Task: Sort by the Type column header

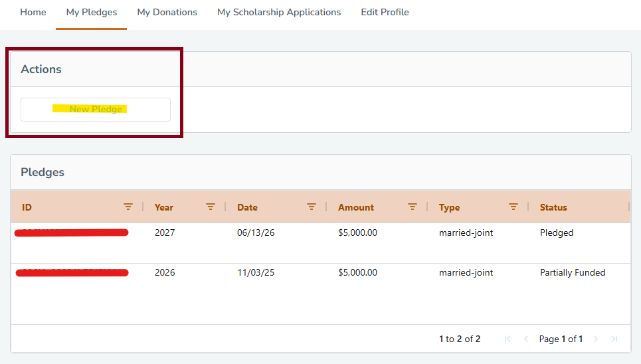Action: pos(449,208)
